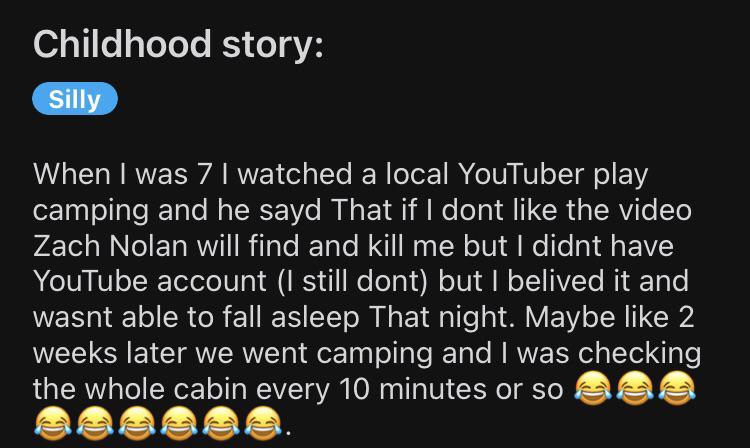The width and height of the screenshot is (750, 448).
Task: Click the blue Silly tag
Action: click(x=75, y=99)
